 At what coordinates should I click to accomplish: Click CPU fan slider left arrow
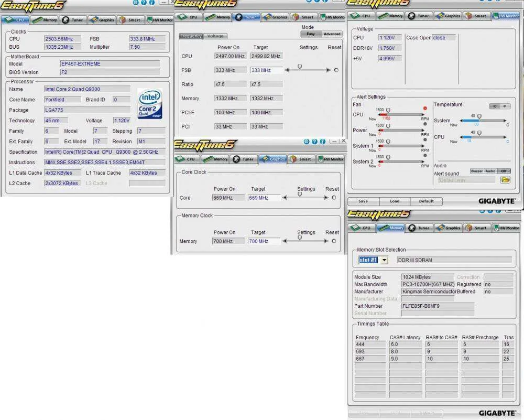[x=379, y=114]
